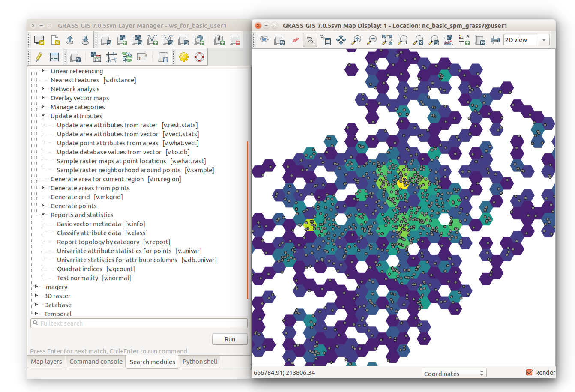Select Sample raster maps at point locations
Screen dimensions: 575x392
click(132, 161)
